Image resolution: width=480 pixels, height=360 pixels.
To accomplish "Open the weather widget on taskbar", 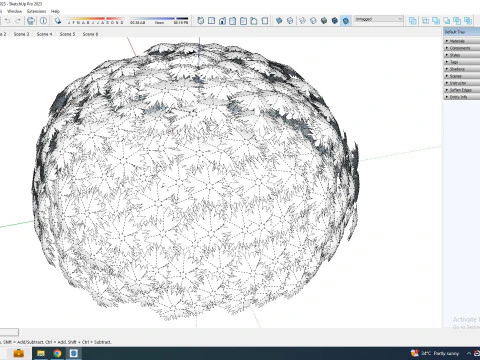I will 435,353.
